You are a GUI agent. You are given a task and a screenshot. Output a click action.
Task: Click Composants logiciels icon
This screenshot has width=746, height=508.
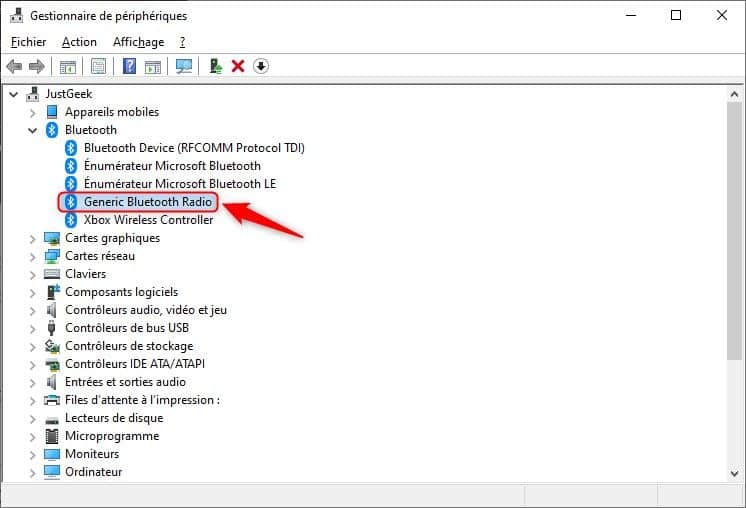tap(53, 292)
